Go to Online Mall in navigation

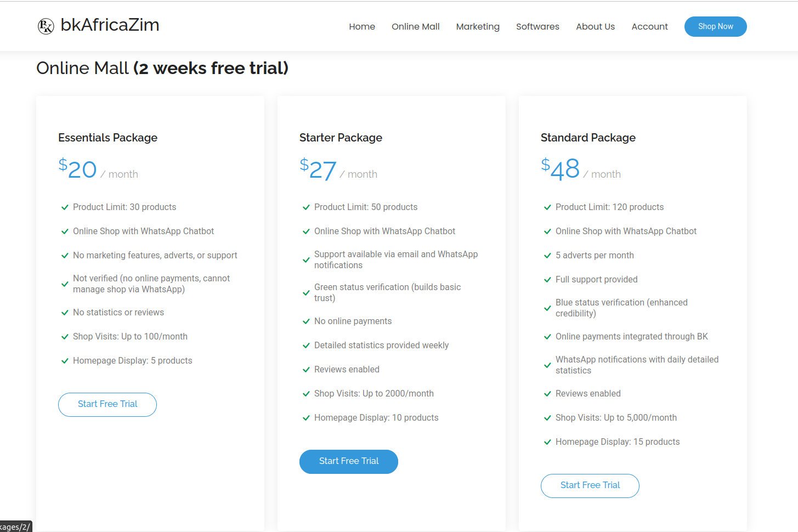coord(415,26)
